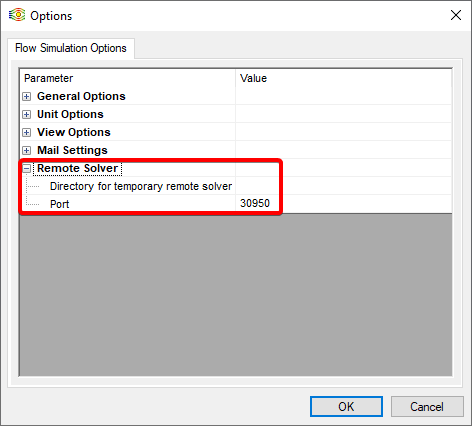
Task: Expand the View Options node
Action: 26,133
